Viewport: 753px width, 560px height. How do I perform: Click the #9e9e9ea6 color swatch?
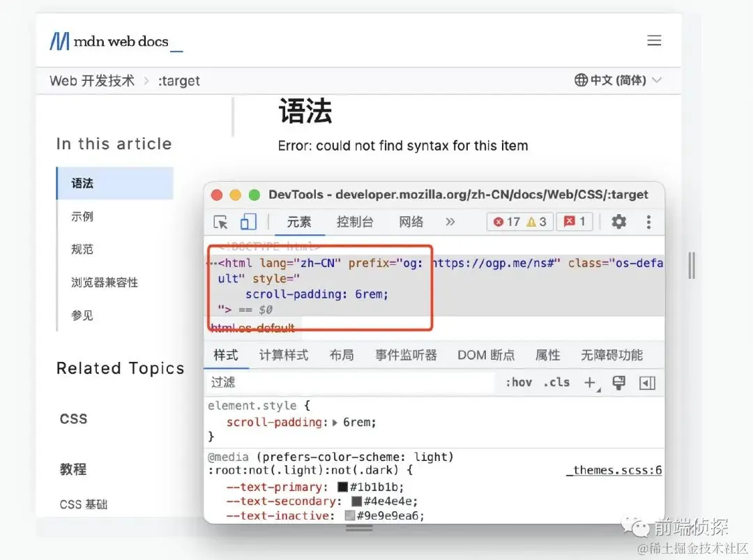pos(349,516)
